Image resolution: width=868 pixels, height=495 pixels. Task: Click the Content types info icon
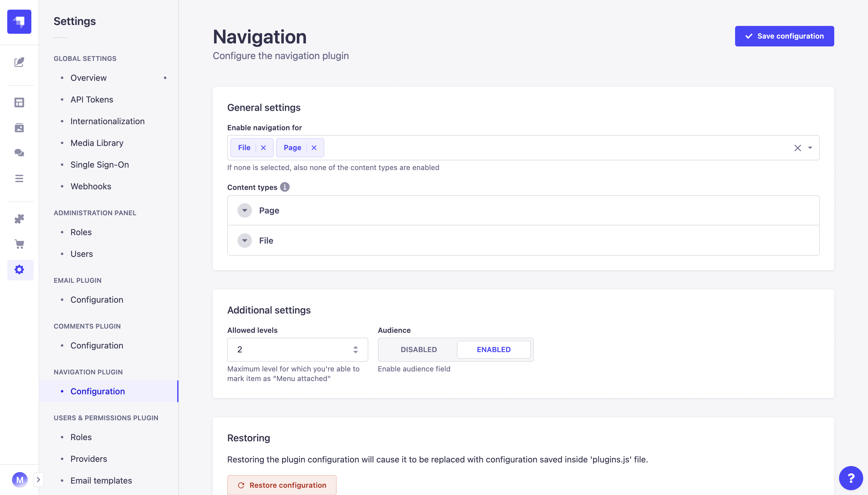(285, 187)
